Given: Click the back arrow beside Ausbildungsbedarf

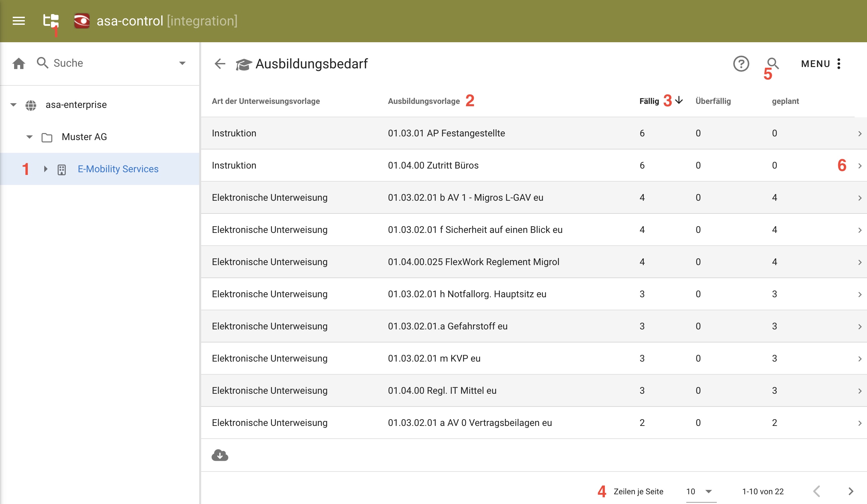Looking at the screenshot, I should [x=220, y=64].
